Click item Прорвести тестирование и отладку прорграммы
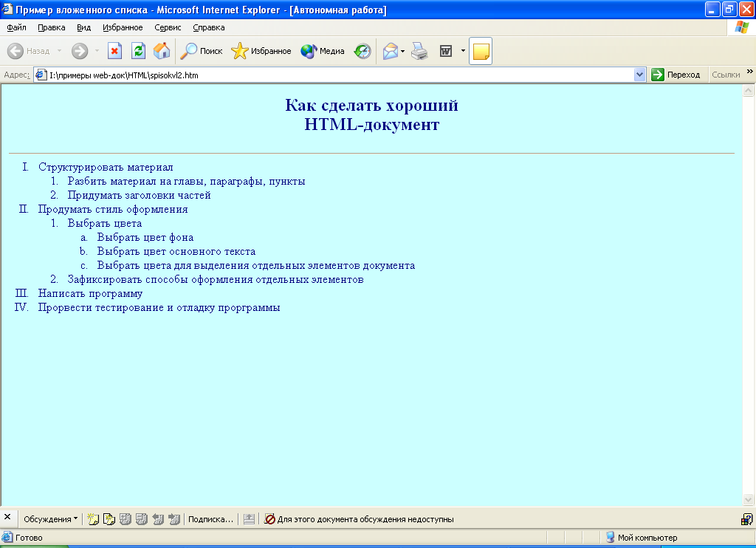 [159, 307]
